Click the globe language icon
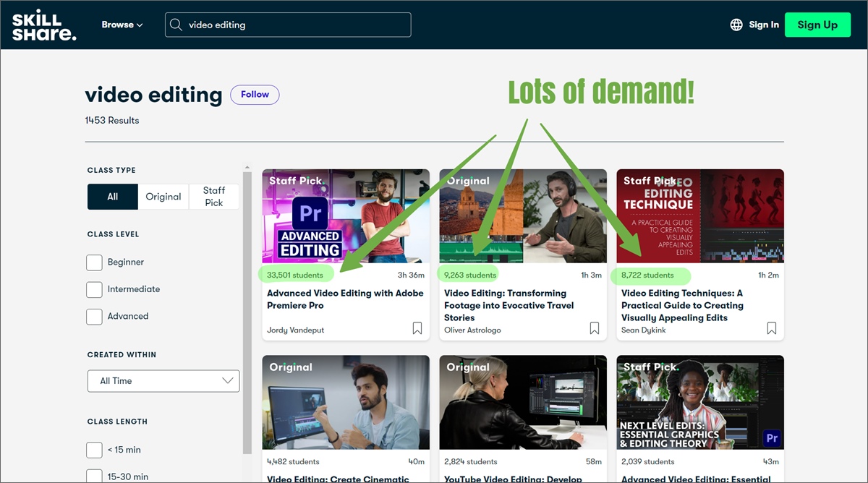Viewport: 868px width, 483px height. pyautogui.click(x=736, y=25)
